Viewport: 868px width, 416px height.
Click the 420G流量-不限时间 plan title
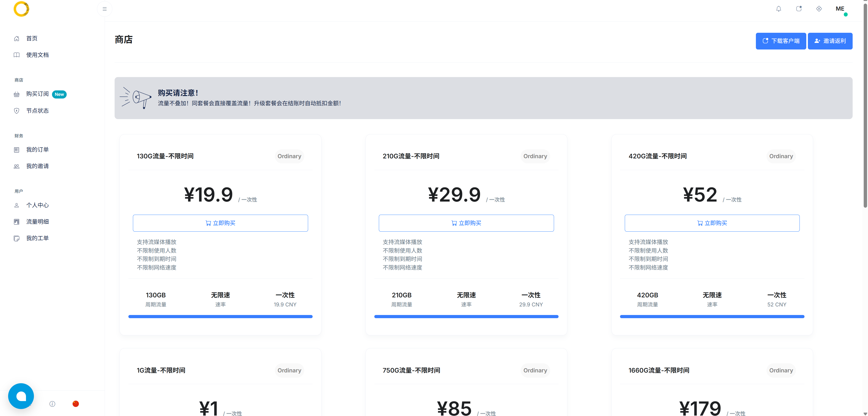(x=657, y=156)
